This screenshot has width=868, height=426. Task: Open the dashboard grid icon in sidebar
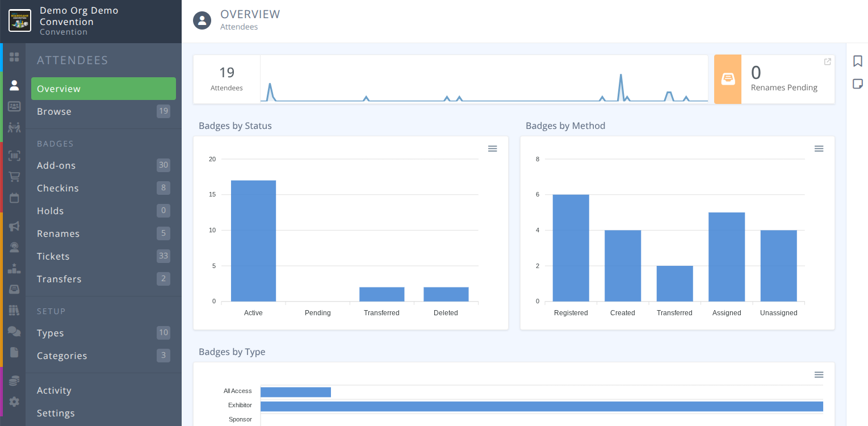coord(14,57)
